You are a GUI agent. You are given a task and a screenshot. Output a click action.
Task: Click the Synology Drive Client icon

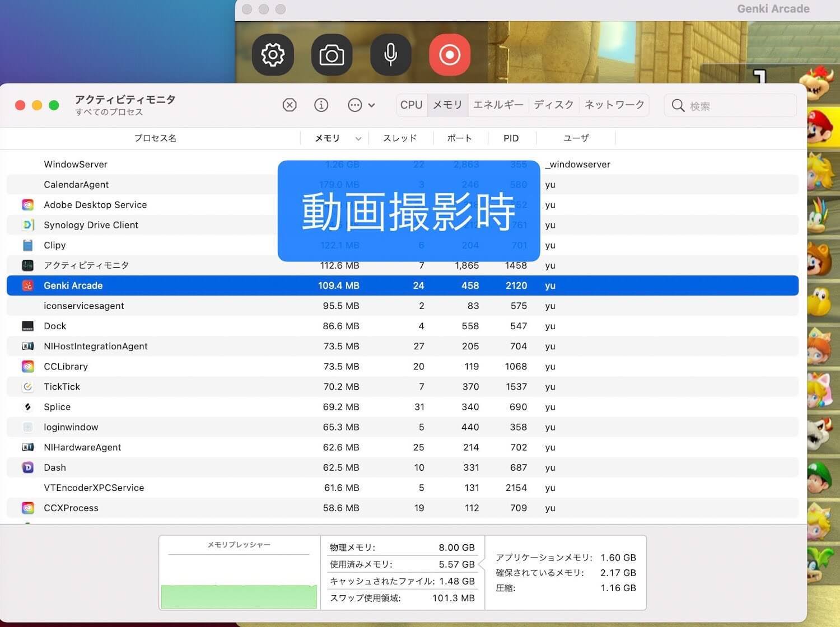click(x=28, y=225)
